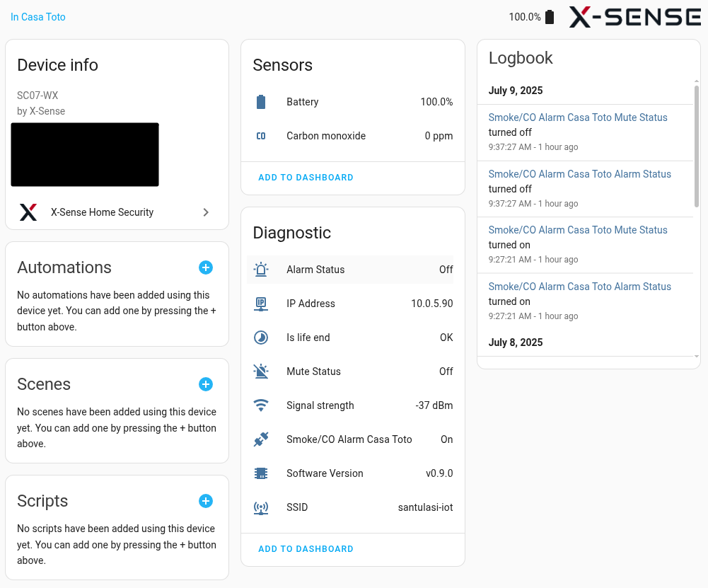Click the header battery level icon
This screenshot has width=708, height=588.
550,17
